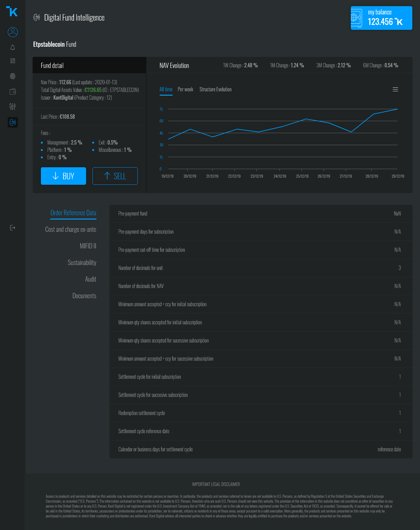Click Number of decimals for NAV row
The image size is (420, 530).
point(261,286)
